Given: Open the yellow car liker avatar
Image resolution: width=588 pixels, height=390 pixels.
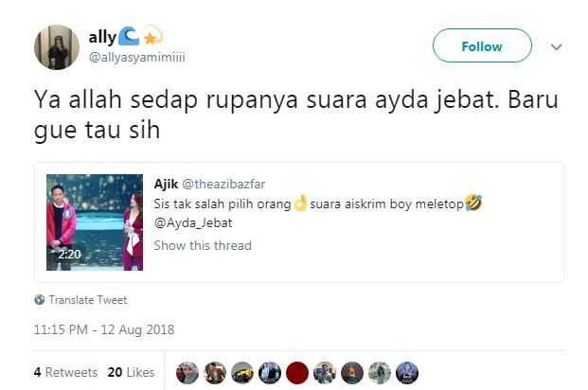Looking at the screenshot, I should 242,373.
